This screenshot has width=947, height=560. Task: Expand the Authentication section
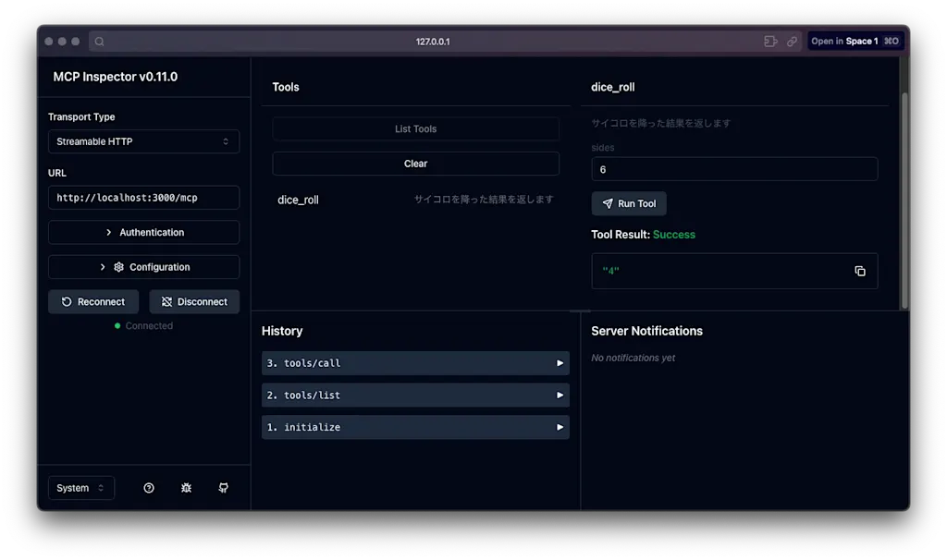tap(143, 232)
